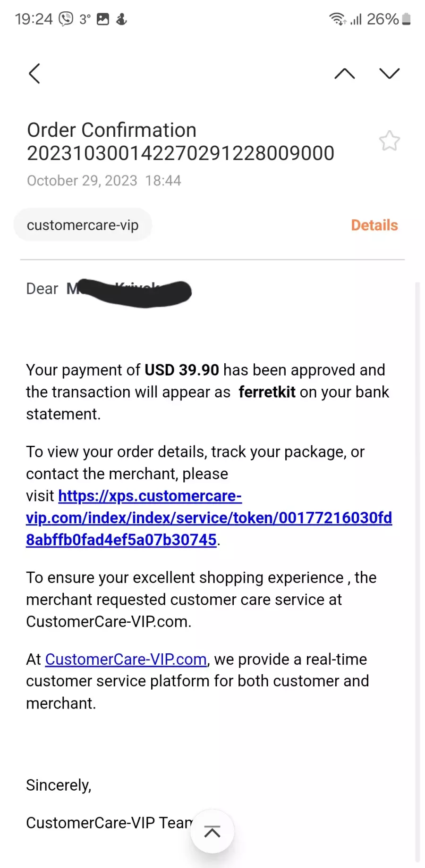
Task: Tap the October 29, 2023 date line
Action: point(104,181)
